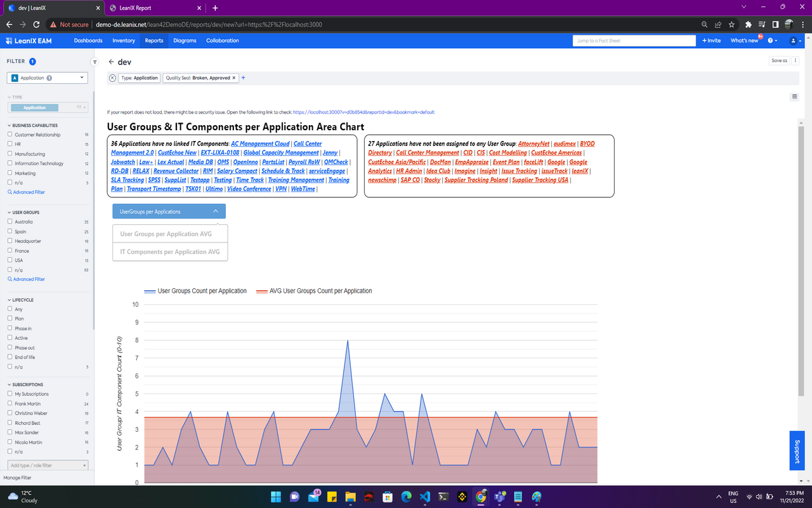Open Microsoft Teams from taskbar

[x=499, y=497]
